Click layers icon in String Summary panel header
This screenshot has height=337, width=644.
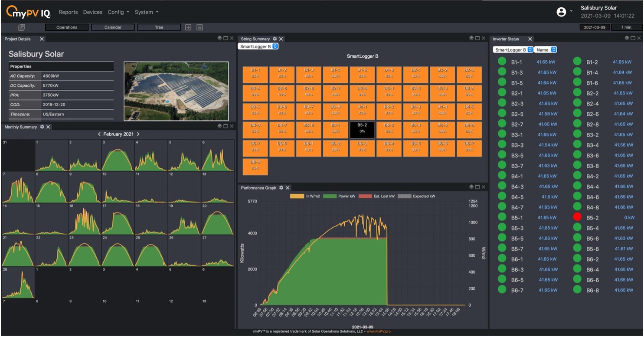point(471,38)
